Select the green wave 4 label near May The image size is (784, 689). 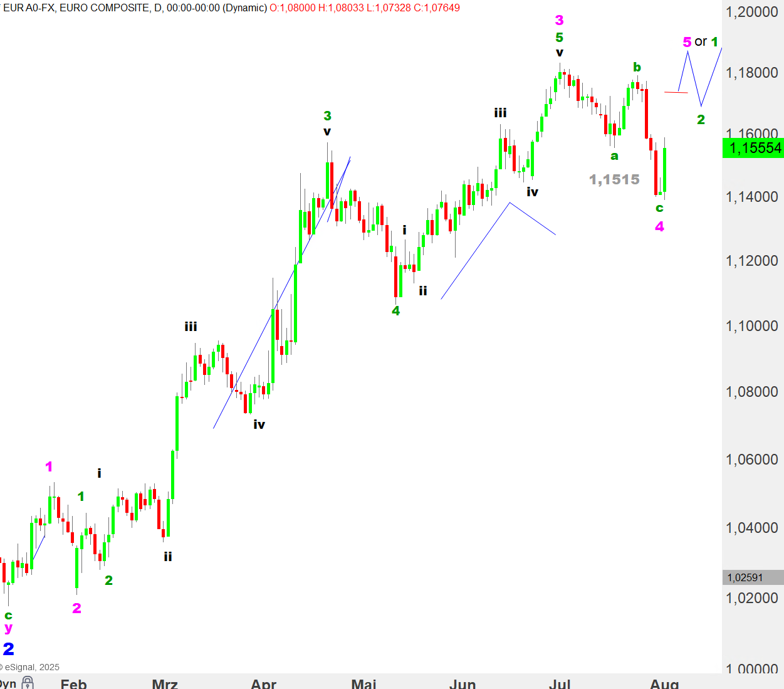click(395, 311)
